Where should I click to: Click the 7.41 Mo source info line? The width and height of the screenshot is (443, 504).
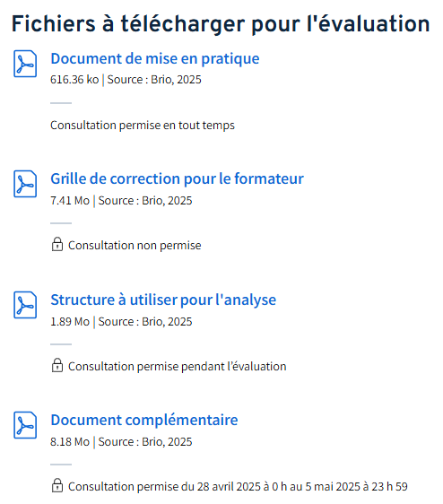pyautogui.click(x=121, y=201)
